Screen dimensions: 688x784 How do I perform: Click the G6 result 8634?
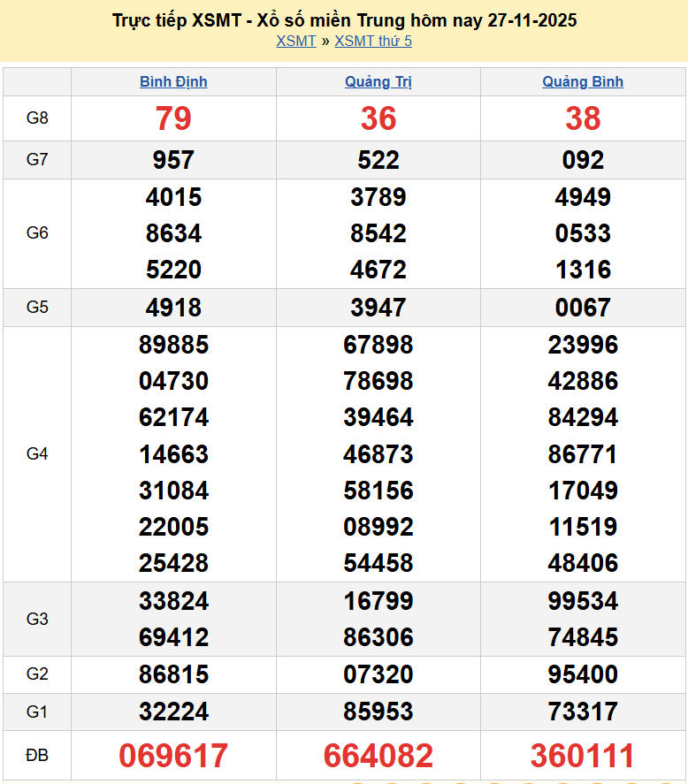(x=173, y=233)
